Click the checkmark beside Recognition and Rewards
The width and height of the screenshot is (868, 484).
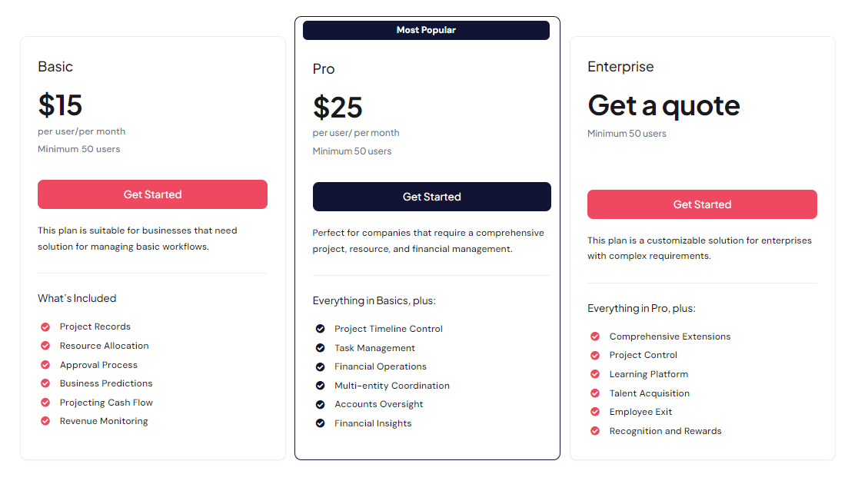coord(595,431)
